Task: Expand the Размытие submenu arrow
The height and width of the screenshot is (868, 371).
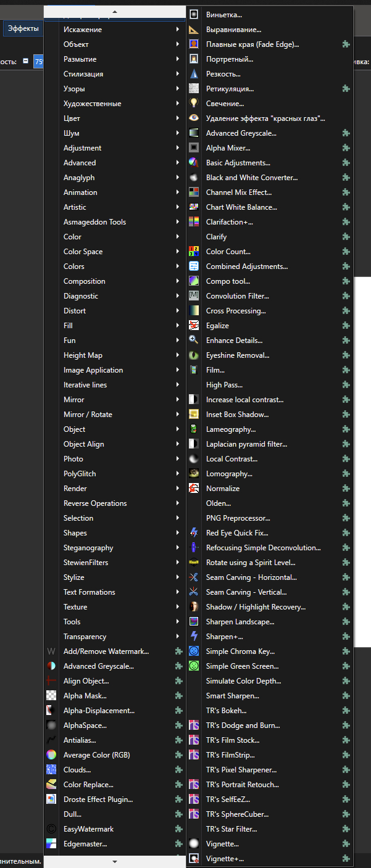Action: pyautogui.click(x=178, y=59)
